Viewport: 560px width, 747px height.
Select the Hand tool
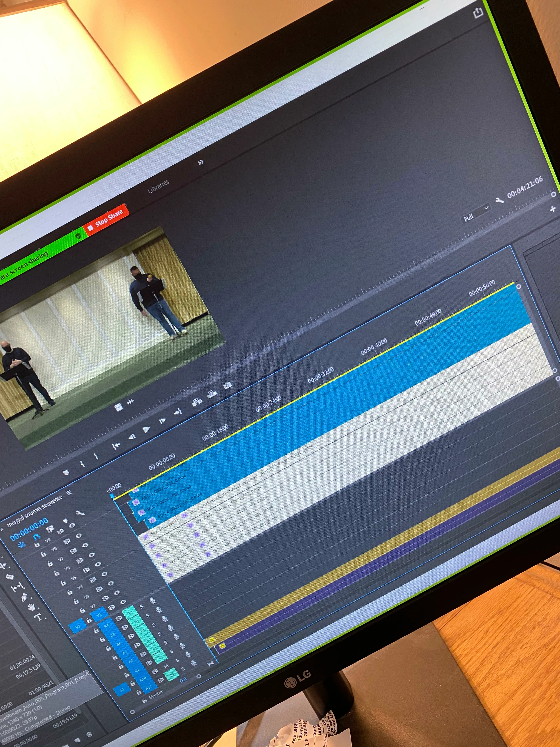31,607
